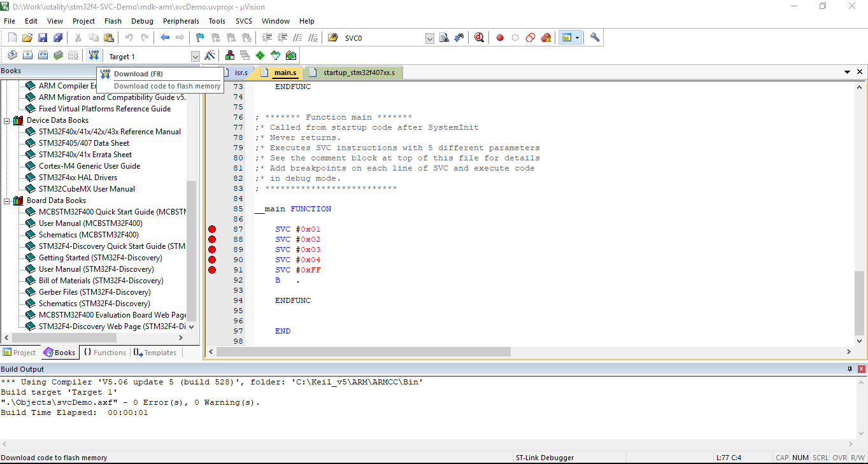The height and width of the screenshot is (464, 868).
Task: Navigate forwards with right arrow icon
Action: pos(180,38)
